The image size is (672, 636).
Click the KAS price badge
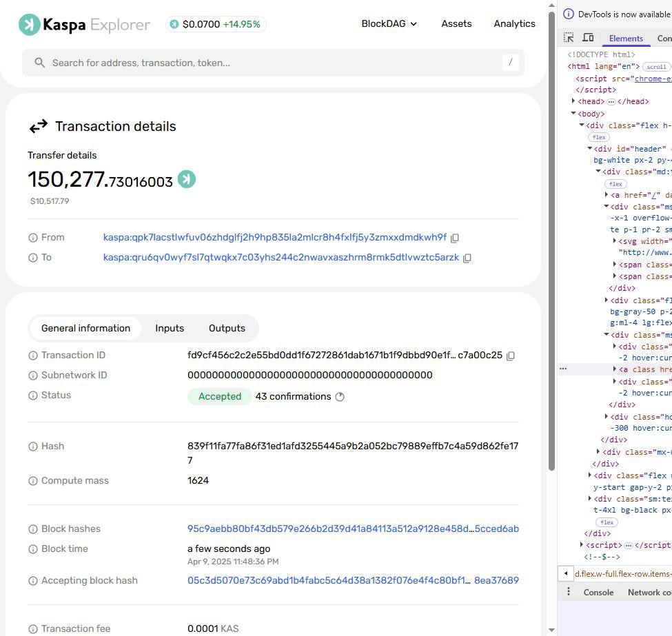216,24
